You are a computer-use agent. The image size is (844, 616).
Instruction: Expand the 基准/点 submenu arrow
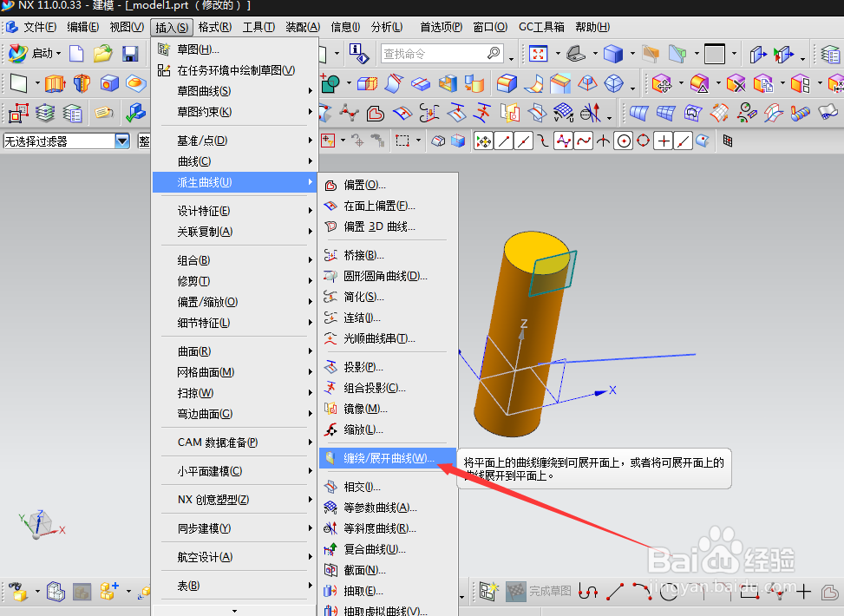310,141
